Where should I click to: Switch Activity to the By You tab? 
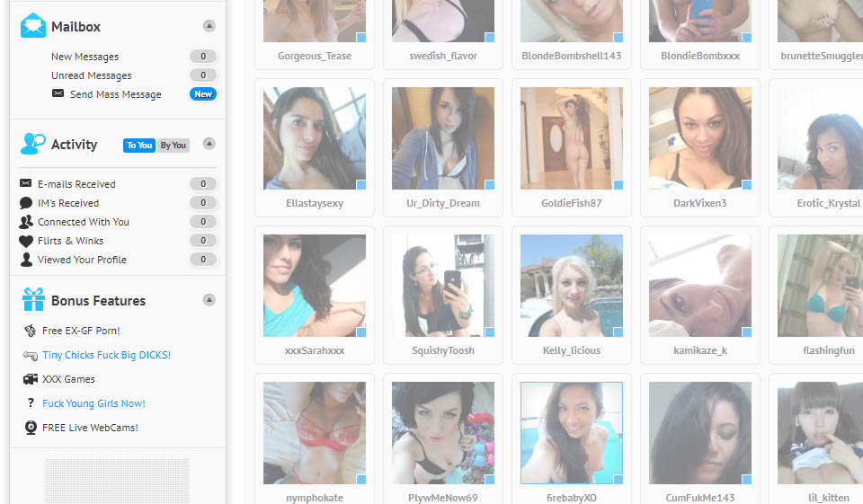point(173,146)
